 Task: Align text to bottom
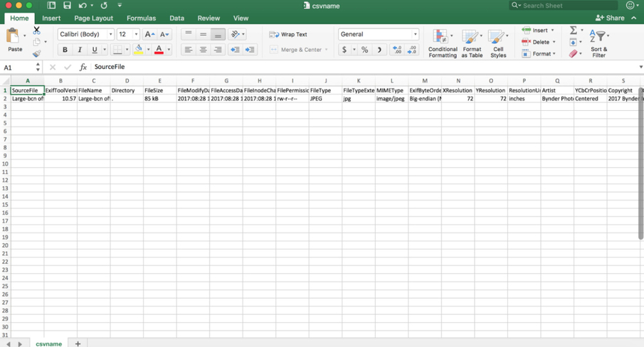(218, 34)
